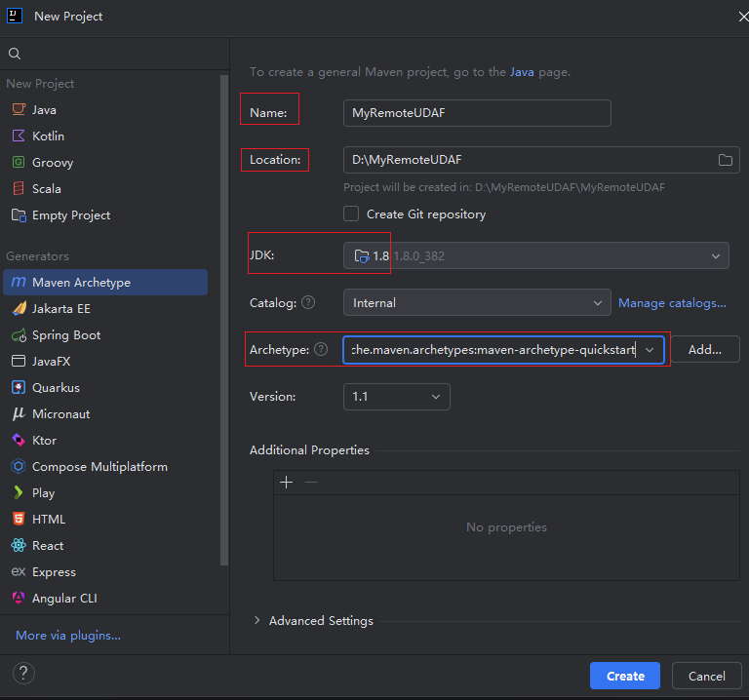Open the JDK 1.8 dropdown
Screen dimensions: 749x700
pyautogui.click(x=536, y=255)
